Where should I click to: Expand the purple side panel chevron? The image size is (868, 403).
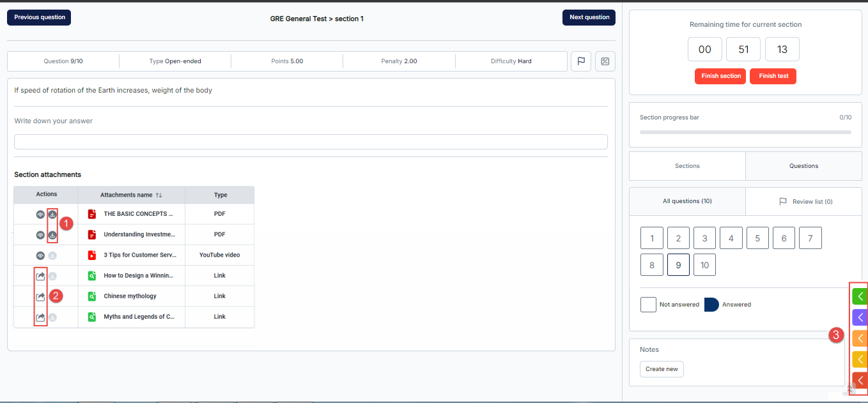tap(860, 317)
